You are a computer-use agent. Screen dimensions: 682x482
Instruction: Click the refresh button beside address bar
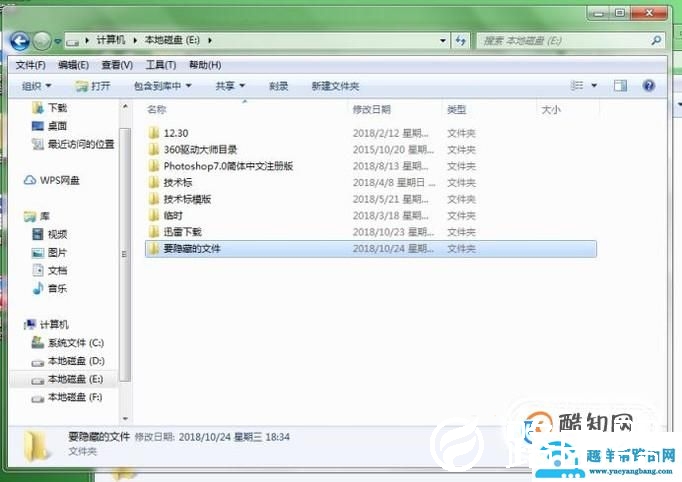(461, 41)
